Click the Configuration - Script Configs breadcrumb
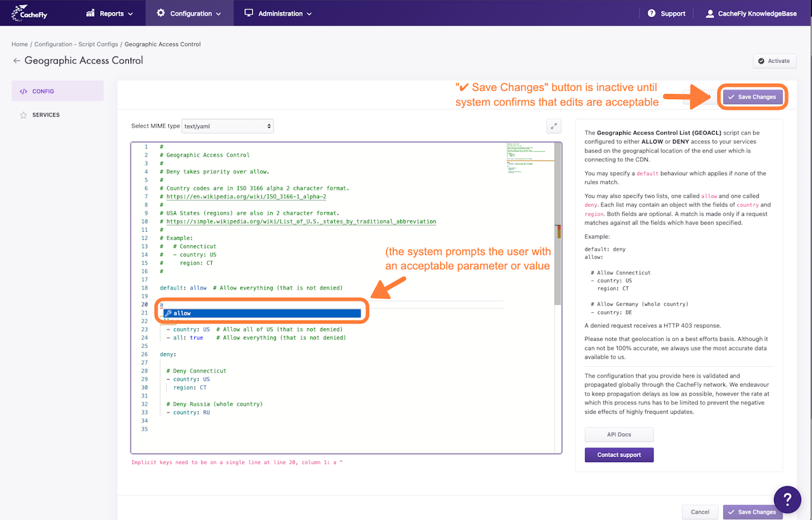The width and height of the screenshot is (812, 520). (76, 44)
